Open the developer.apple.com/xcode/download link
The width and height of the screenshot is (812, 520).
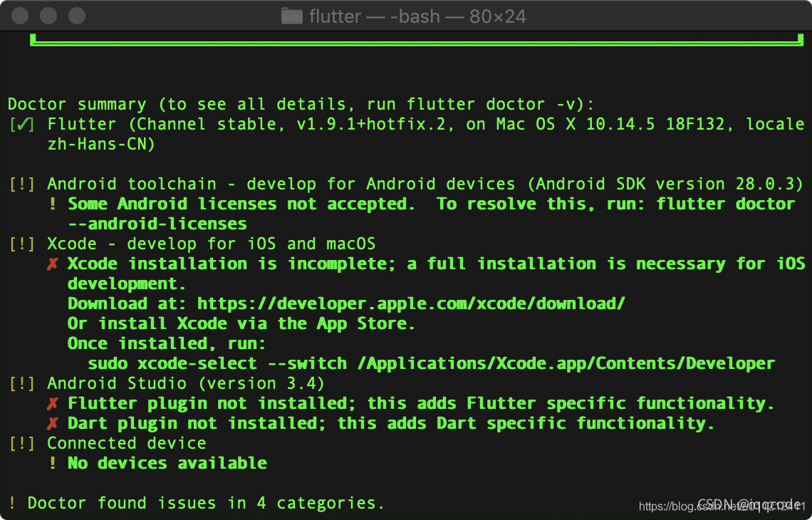click(411, 303)
